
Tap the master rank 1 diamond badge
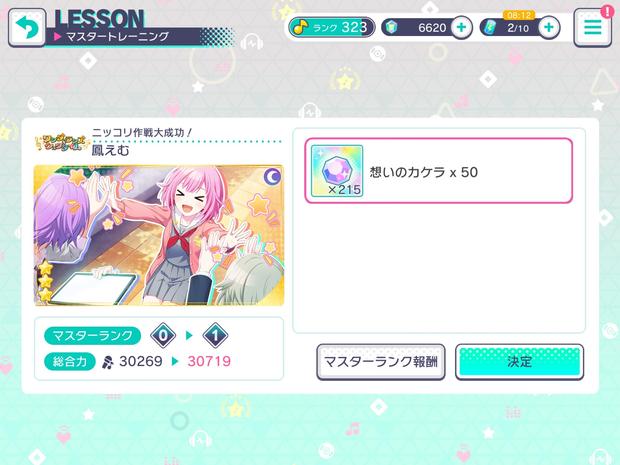click(215, 336)
